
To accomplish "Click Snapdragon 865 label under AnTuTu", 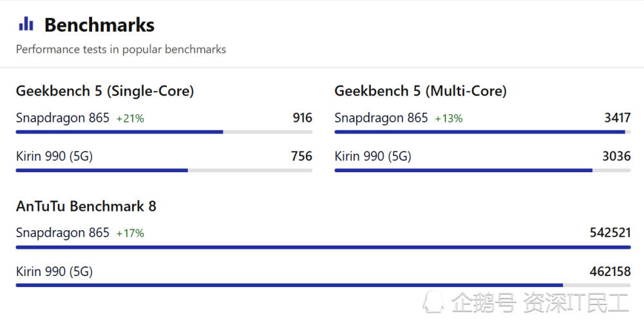I will pos(63,233).
